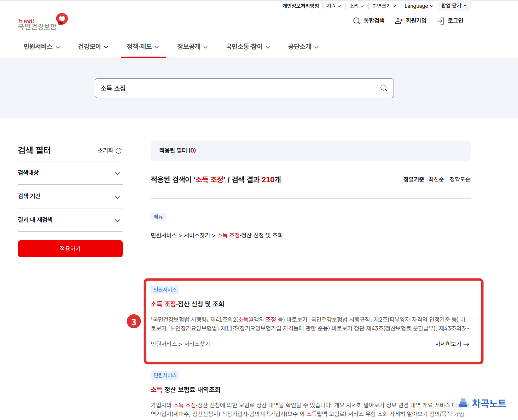Open the Language dropdown
The height and width of the screenshot is (420, 518).
(x=419, y=6)
